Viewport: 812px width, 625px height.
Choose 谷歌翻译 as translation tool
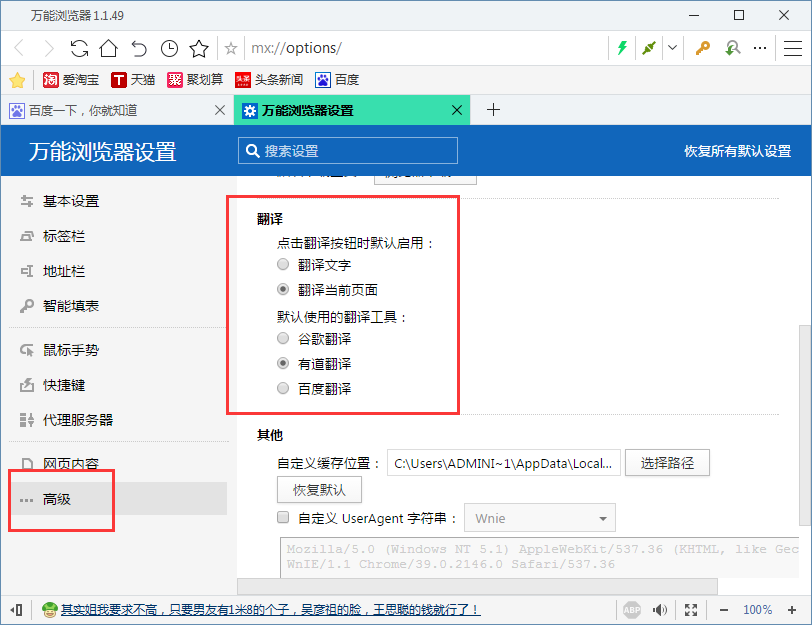[x=282, y=338]
